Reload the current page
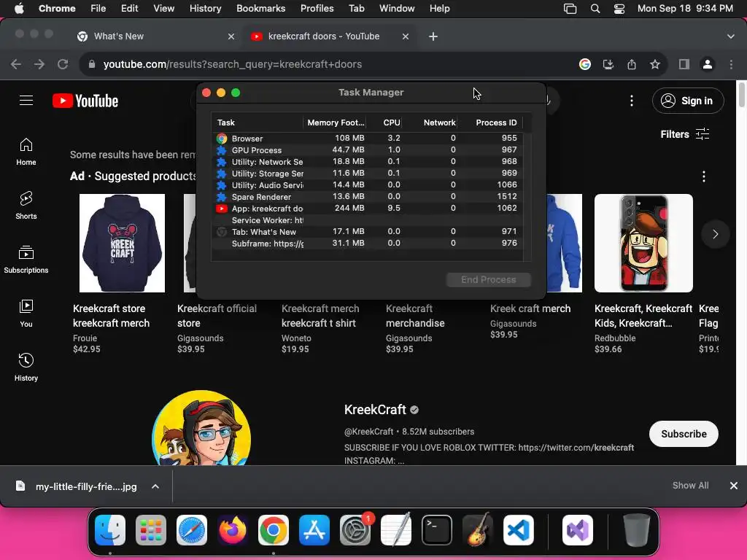Screen dimensions: 747x560 (63, 64)
